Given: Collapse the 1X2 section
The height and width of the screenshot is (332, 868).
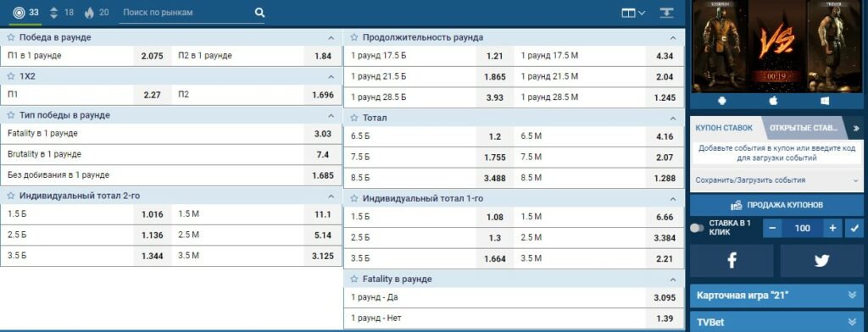Looking at the screenshot, I should (331, 76).
